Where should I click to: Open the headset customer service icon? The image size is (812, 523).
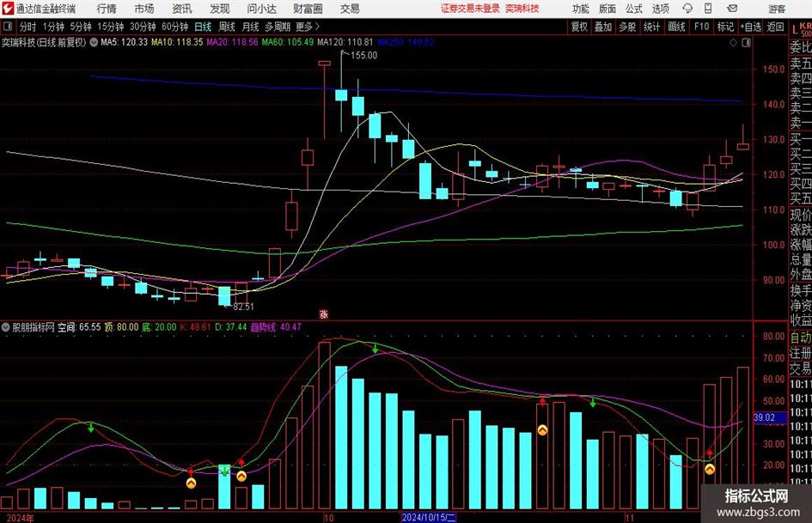pos(687,9)
